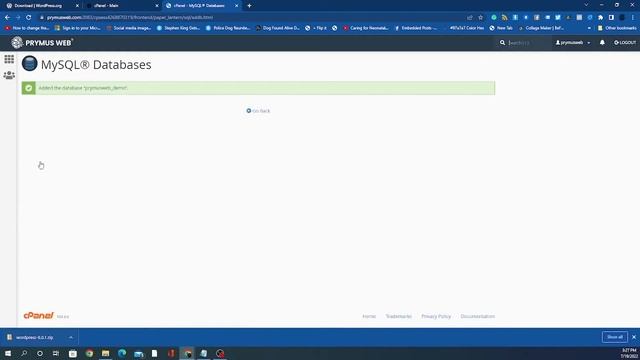
Task: Open the 'Dog Found Alive' bookmark
Action: [x=277, y=28]
